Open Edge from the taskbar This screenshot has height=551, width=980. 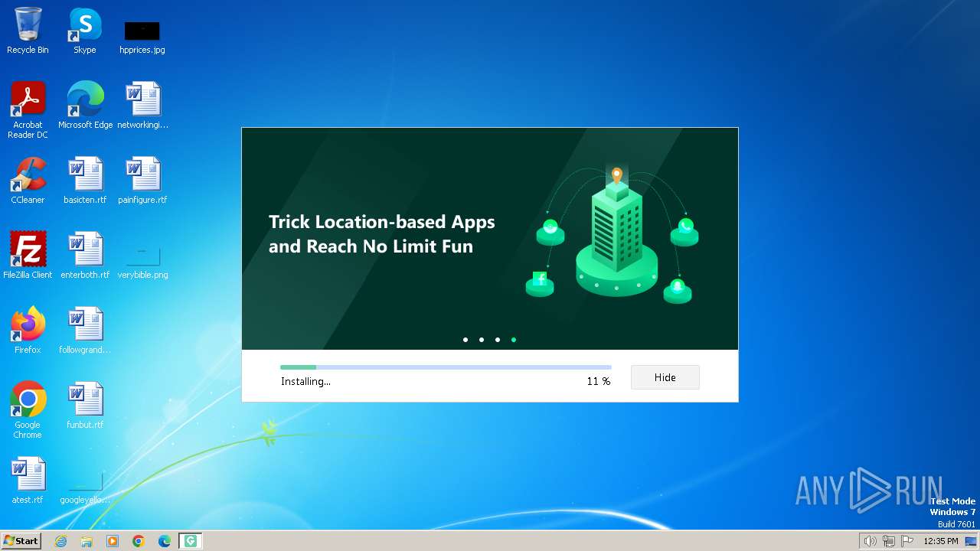(x=165, y=541)
